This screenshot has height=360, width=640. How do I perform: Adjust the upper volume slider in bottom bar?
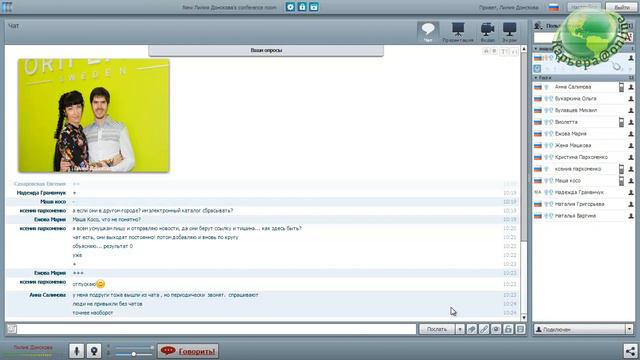133,347
